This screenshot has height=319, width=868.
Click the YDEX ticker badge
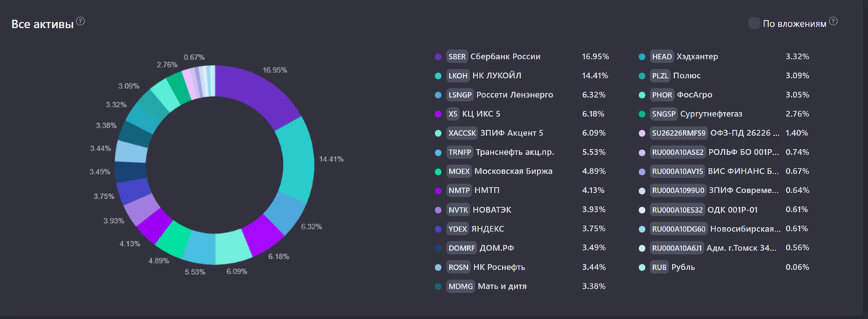(458, 229)
